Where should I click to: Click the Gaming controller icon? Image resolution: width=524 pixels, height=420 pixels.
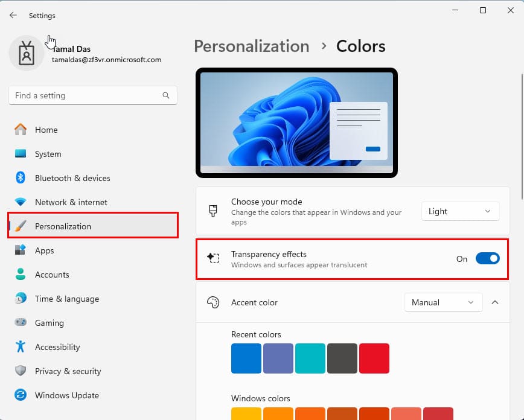[x=21, y=322]
